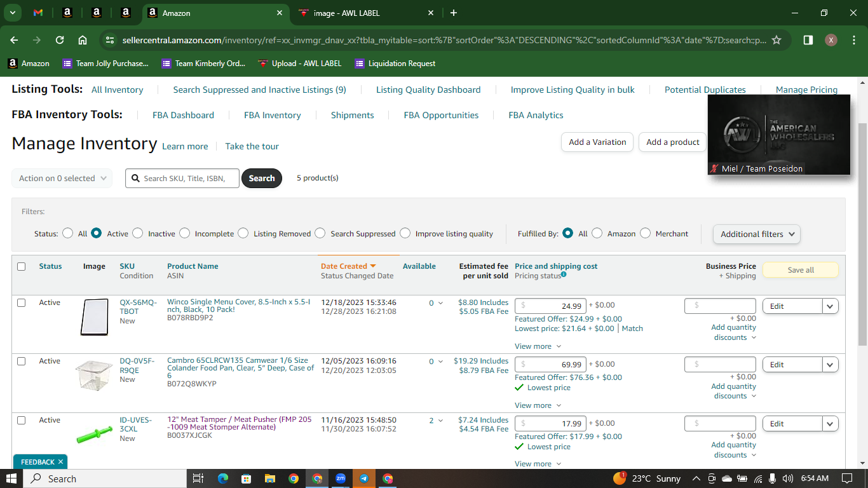Reload the Seller Central page
This screenshot has width=868, height=488.
[x=60, y=40]
